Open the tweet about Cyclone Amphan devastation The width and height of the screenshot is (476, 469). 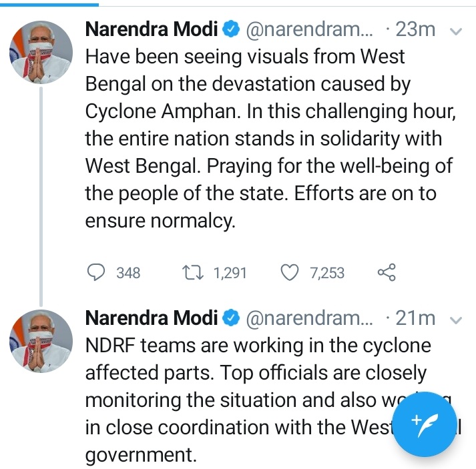click(267, 139)
